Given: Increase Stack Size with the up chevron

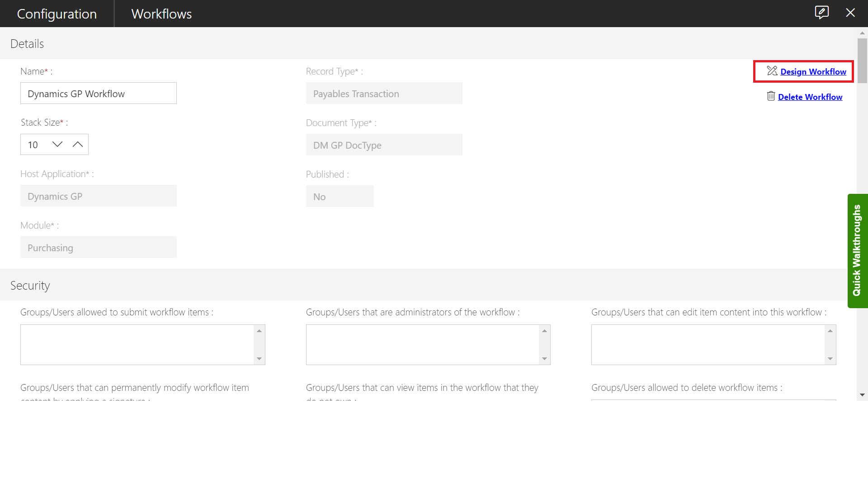Looking at the screenshot, I should (x=78, y=144).
